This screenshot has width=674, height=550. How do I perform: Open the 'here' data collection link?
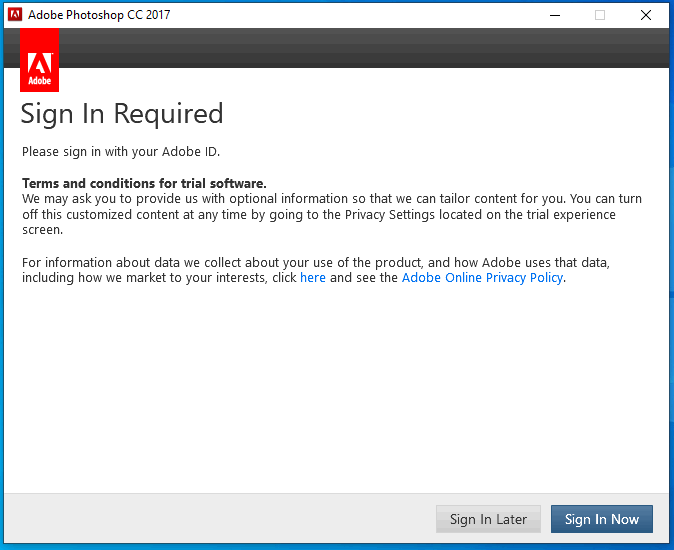click(x=313, y=278)
